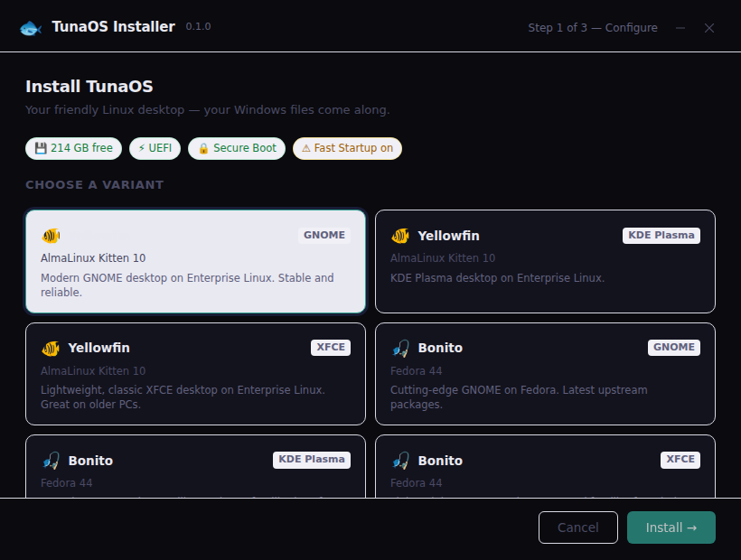Click the TunaOS fish logo icon
The height and width of the screenshot is (560, 741).
[x=31, y=28]
